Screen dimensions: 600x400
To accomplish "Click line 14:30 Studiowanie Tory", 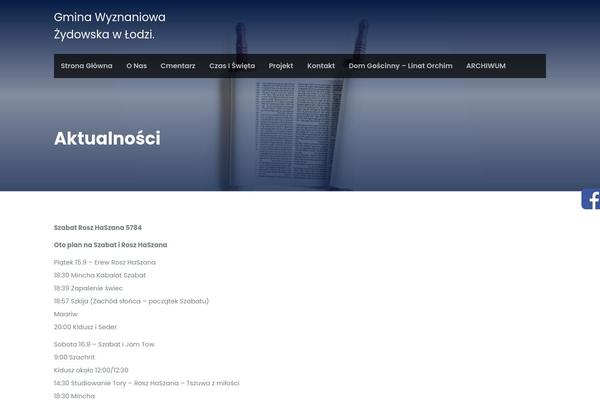I will pyautogui.click(x=147, y=383).
